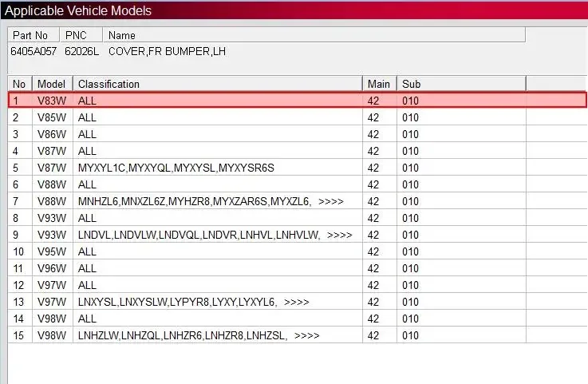Image resolution: width=588 pixels, height=384 pixels.
Task: Expand row 7 classification list via >>>>
Action: tap(331, 201)
